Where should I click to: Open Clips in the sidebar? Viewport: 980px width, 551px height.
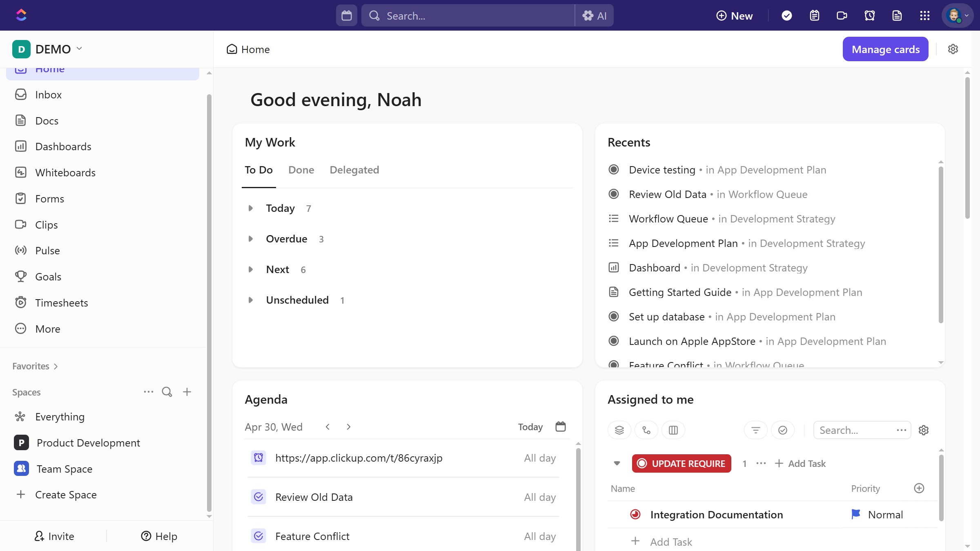pos(102,225)
